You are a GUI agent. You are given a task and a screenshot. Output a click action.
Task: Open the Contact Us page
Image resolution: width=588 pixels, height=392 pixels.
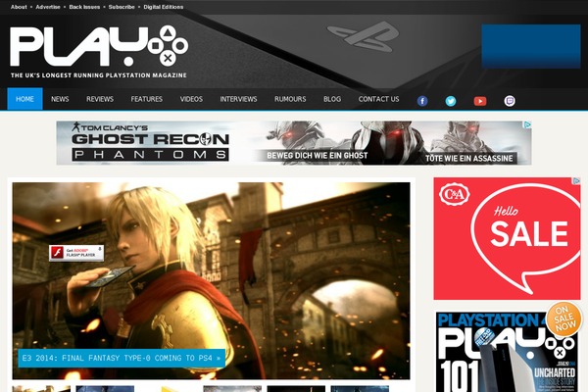click(x=378, y=99)
